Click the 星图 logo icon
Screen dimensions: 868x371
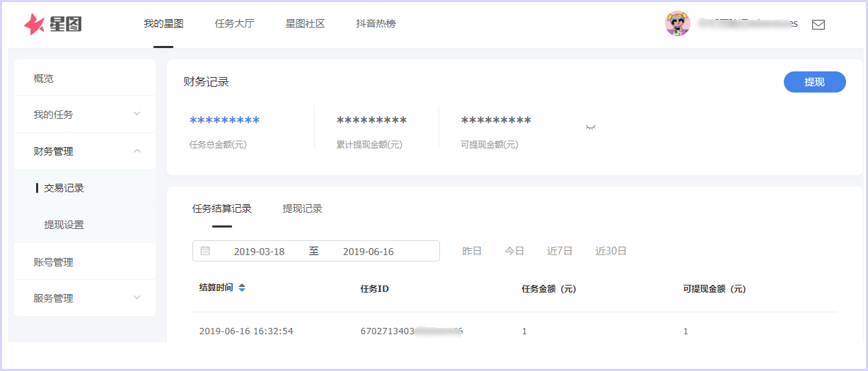35,24
